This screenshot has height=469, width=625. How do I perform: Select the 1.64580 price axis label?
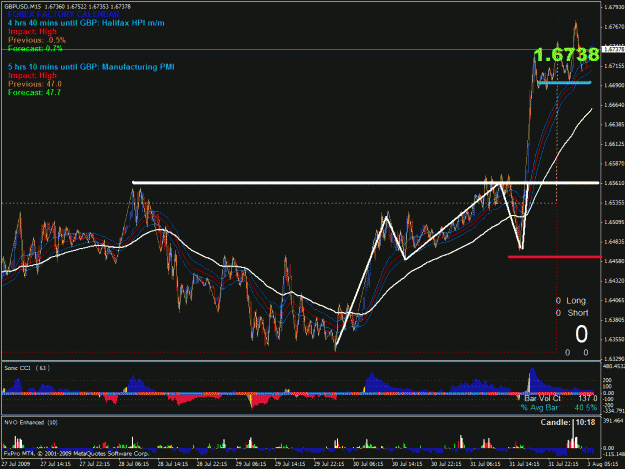(614, 261)
